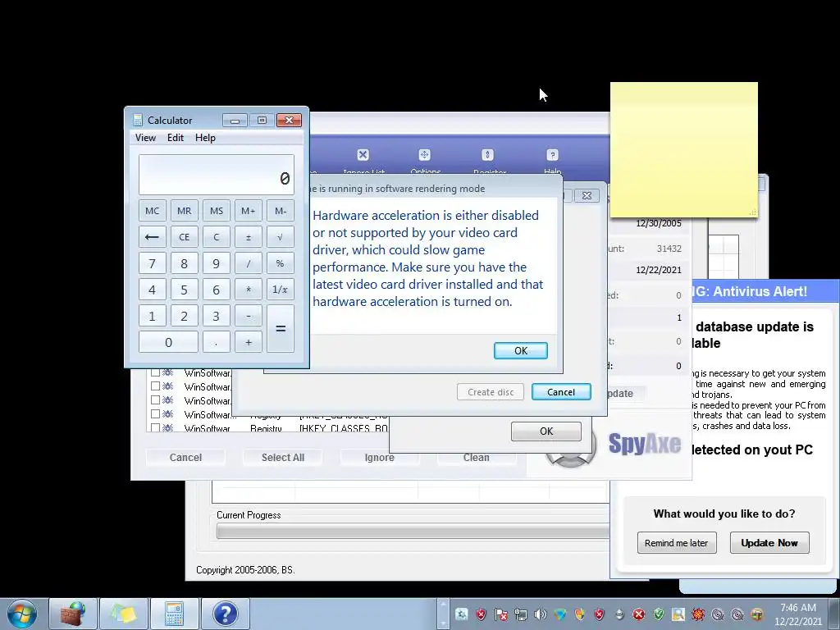Click the red circle X tray icon

[638, 614]
